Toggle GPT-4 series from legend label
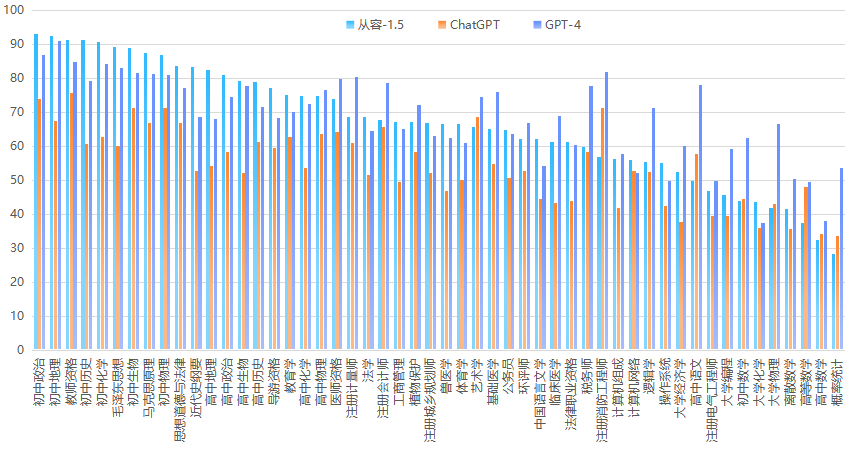Screen dimensions: 858x451 [562, 24]
